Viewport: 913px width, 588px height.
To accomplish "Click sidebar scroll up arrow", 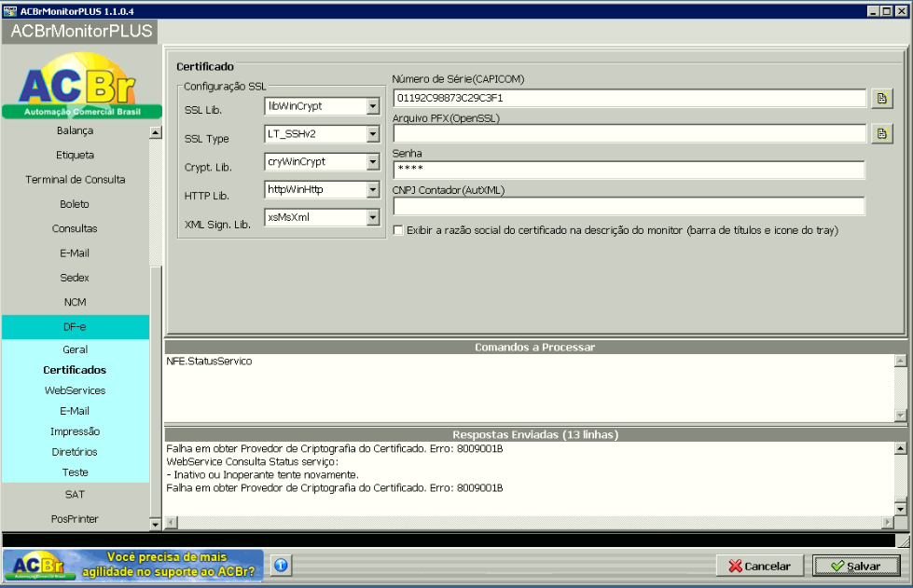I will 156,132.
